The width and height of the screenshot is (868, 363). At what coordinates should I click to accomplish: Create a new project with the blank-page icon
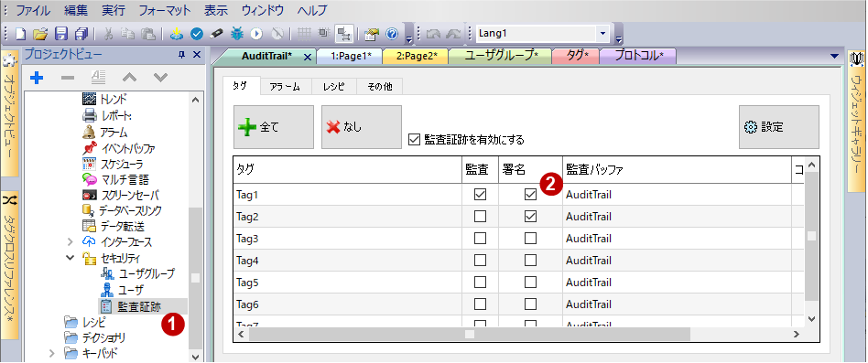tap(21, 34)
